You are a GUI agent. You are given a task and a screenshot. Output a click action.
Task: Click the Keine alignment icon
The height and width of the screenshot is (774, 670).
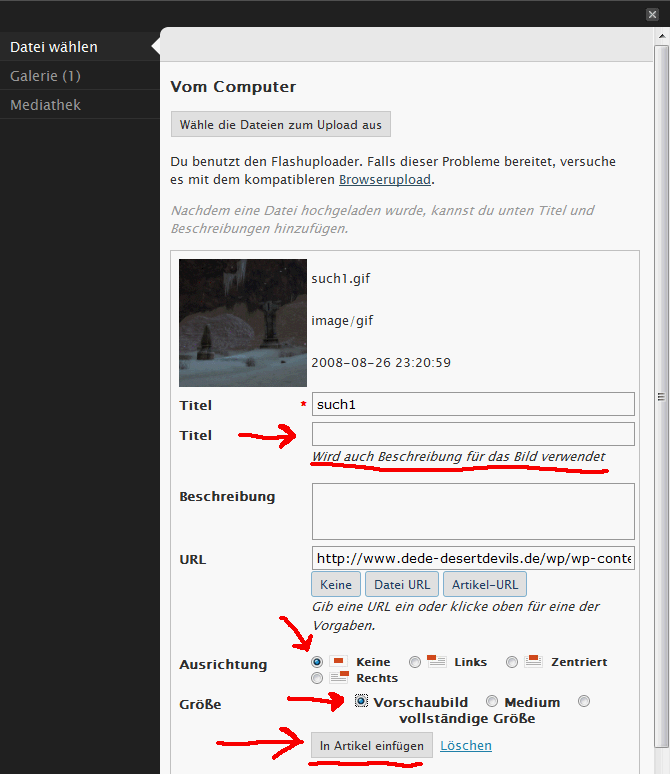pos(337,662)
